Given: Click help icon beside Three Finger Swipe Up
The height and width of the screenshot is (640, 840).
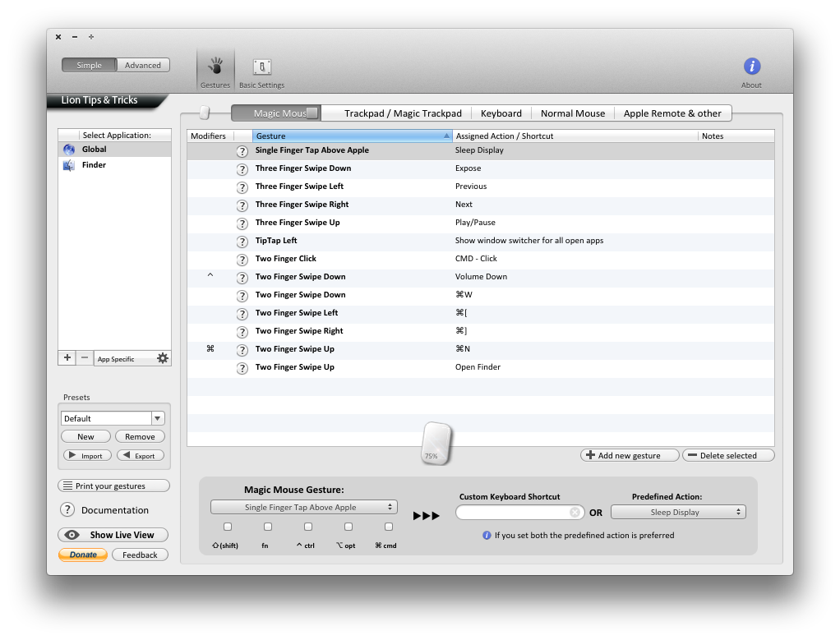Looking at the screenshot, I should coord(242,223).
